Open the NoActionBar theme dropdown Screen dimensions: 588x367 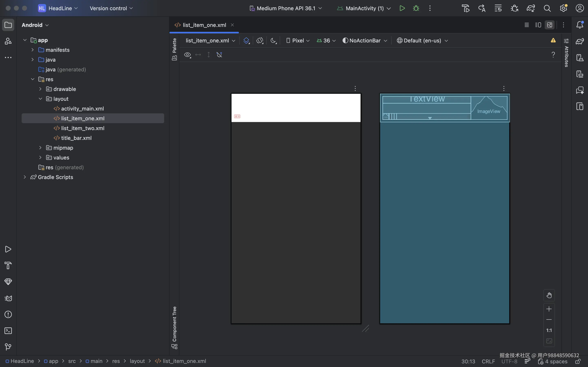[x=365, y=41]
